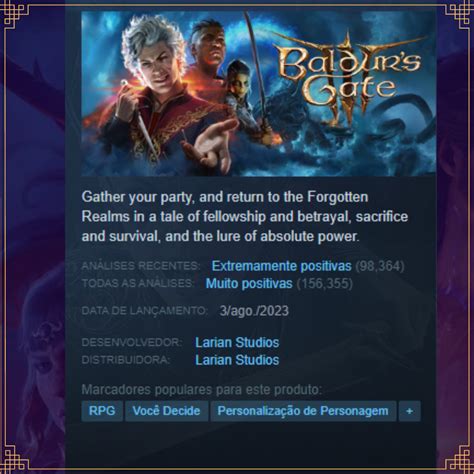The height and width of the screenshot is (474, 474).
Task: Click the Todas as Análises label
Action: pyautogui.click(x=137, y=283)
